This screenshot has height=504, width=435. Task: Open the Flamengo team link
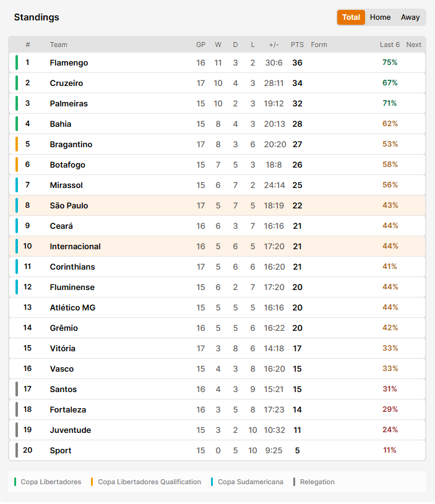pyautogui.click(x=69, y=62)
